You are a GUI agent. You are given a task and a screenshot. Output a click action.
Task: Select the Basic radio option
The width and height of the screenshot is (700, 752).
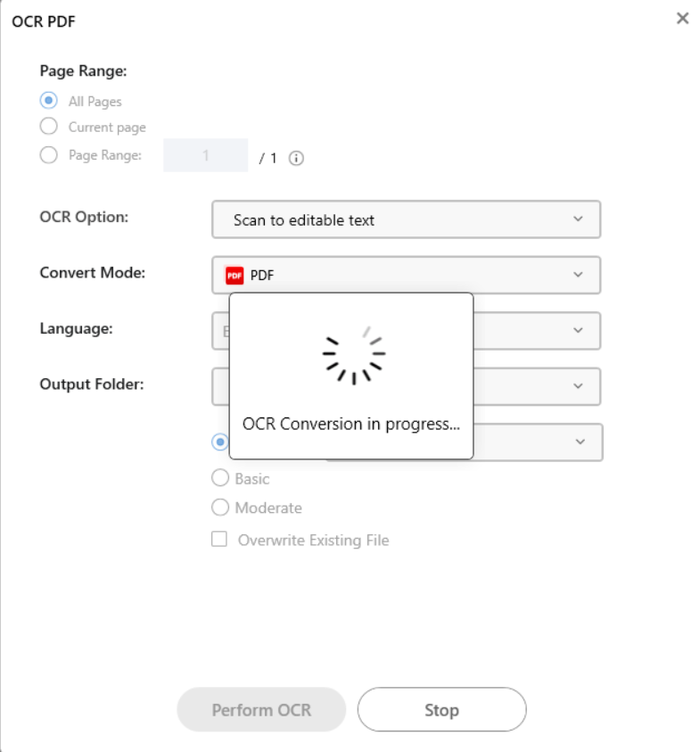click(219, 478)
